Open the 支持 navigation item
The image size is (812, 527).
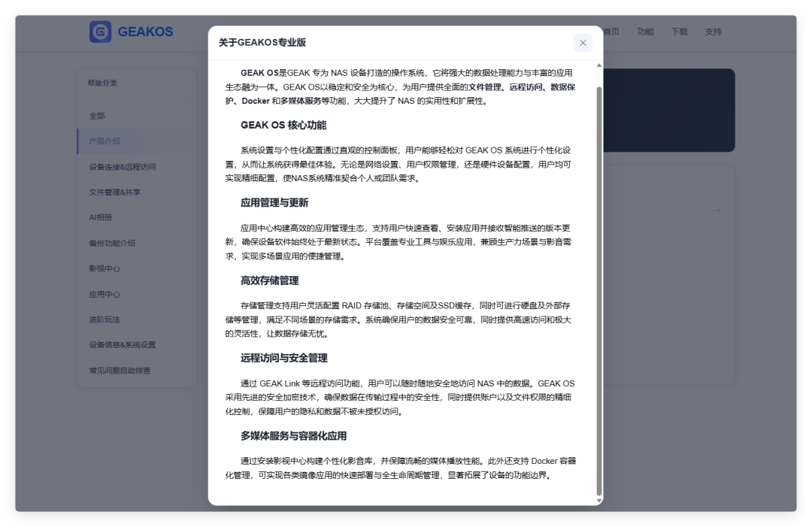coord(713,32)
